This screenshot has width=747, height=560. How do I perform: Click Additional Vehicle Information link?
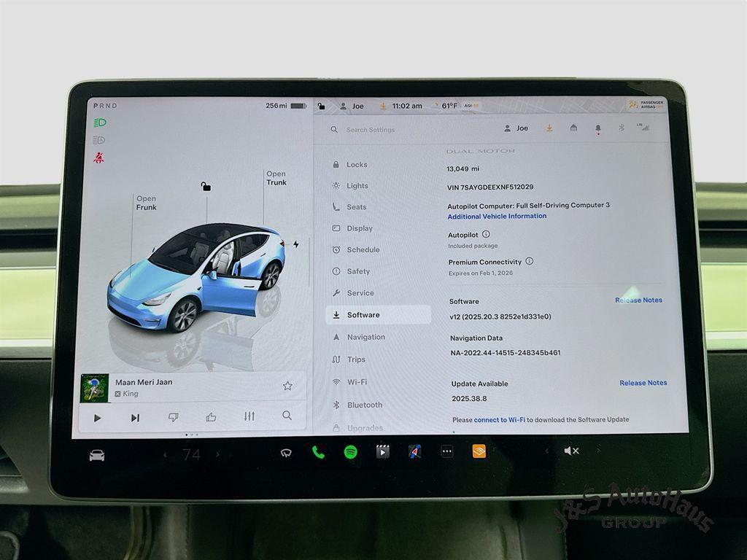(x=496, y=215)
